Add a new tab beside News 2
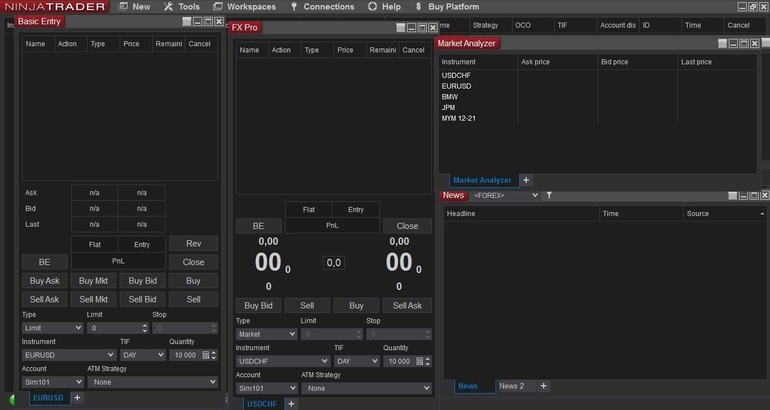 coord(543,386)
